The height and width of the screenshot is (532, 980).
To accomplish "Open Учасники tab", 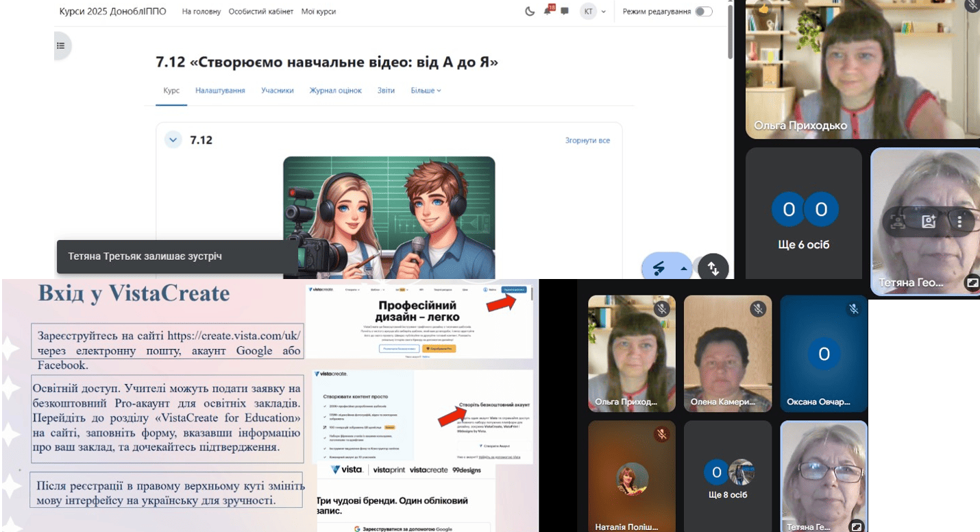I will 278,90.
